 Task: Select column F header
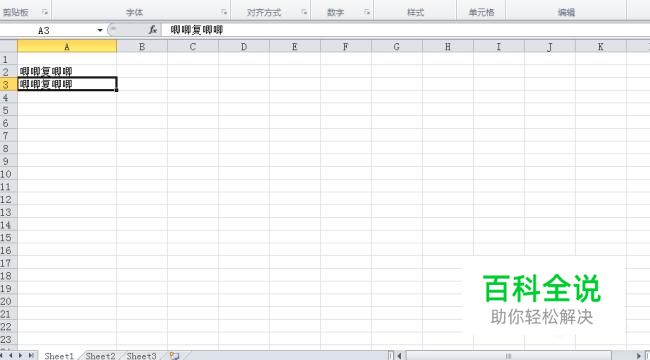[346, 46]
